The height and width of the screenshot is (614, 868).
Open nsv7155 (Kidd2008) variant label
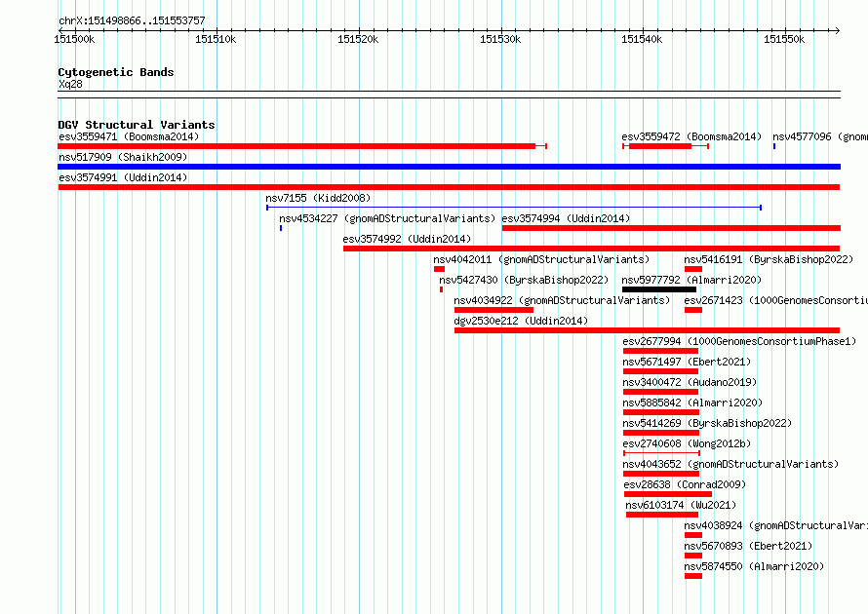pyautogui.click(x=318, y=198)
